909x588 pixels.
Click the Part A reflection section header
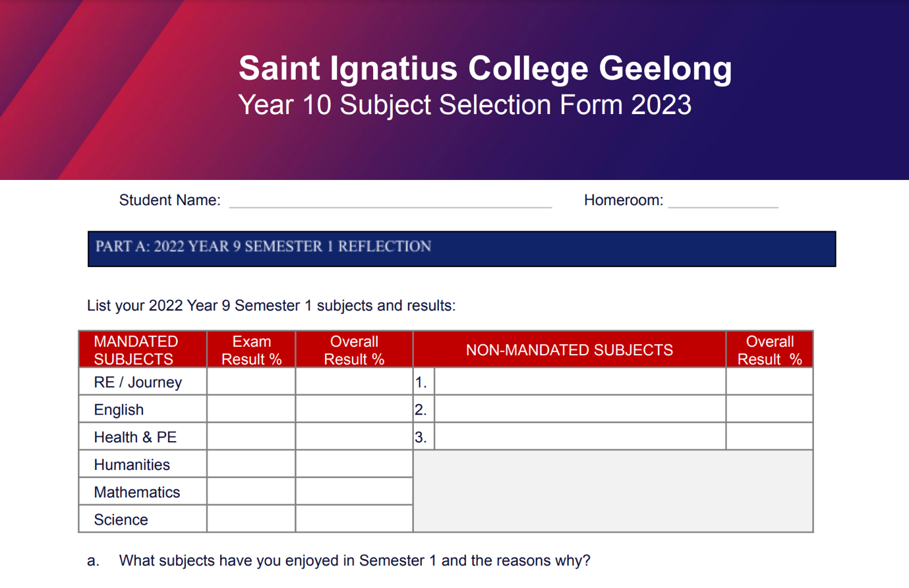tap(461, 249)
